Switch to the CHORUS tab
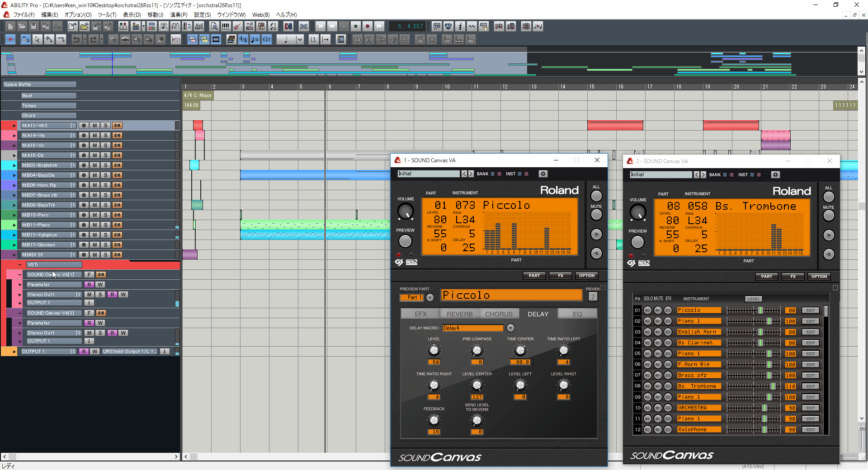The image size is (868, 470). (499, 314)
